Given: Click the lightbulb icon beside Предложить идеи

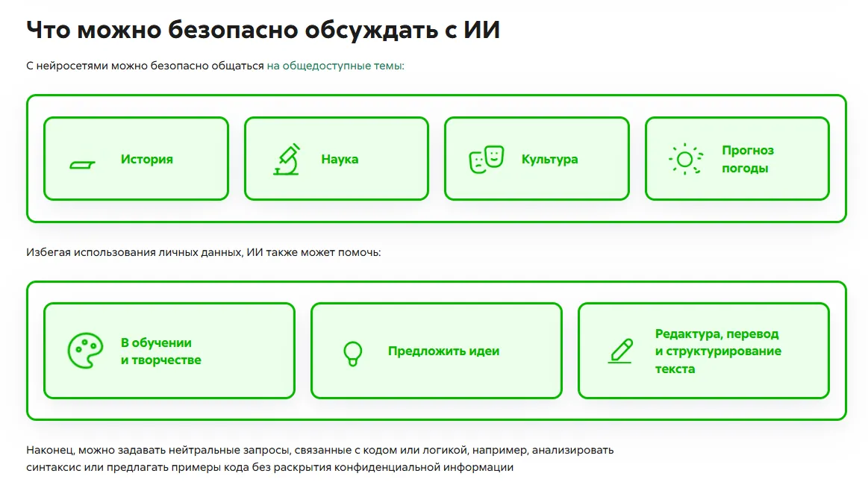Looking at the screenshot, I should pos(351,350).
